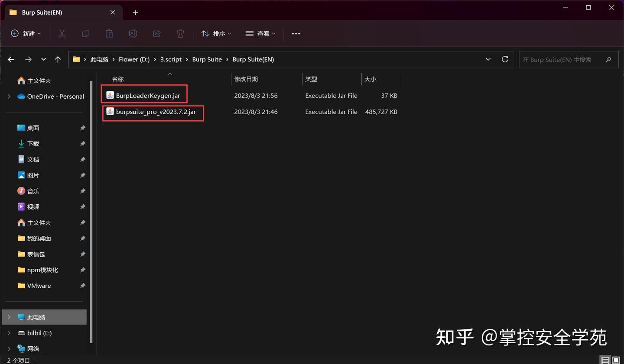Select the file burpsuite_pro_v2023.7.2.jar
624x364 pixels.
[156, 112]
